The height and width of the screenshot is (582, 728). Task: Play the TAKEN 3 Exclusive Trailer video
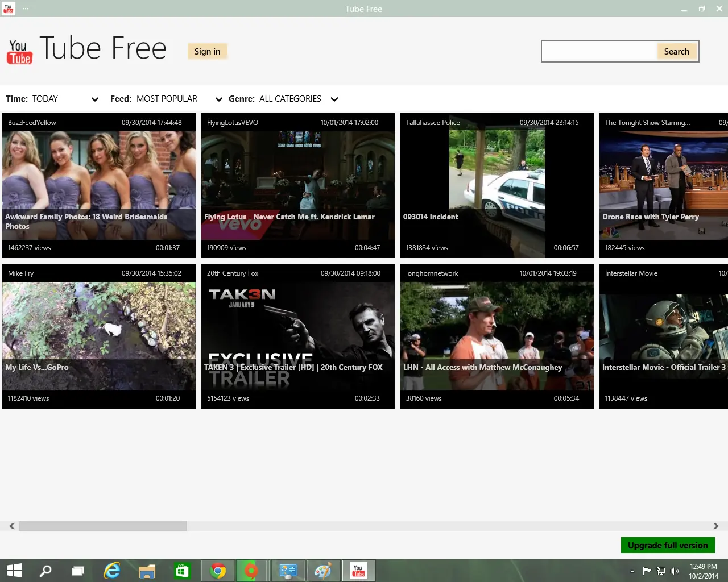click(298, 336)
